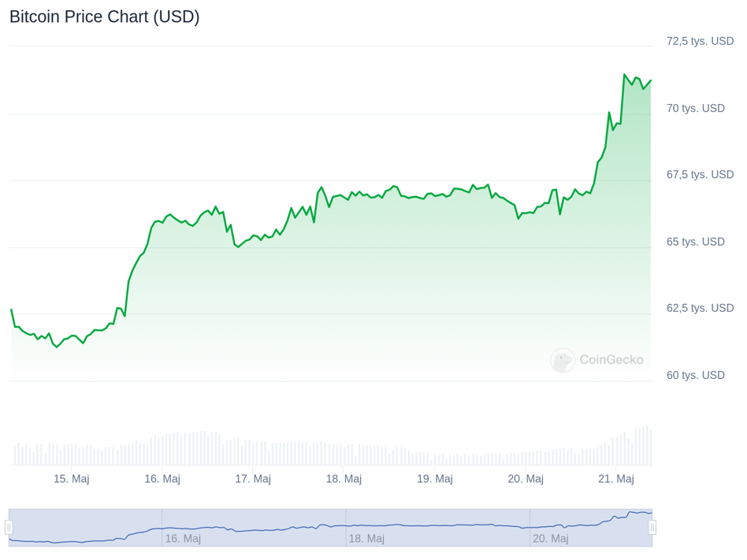The height and width of the screenshot is (560, 747).
Task: Select the 21. Maj date label
Action: pos(616,479)
